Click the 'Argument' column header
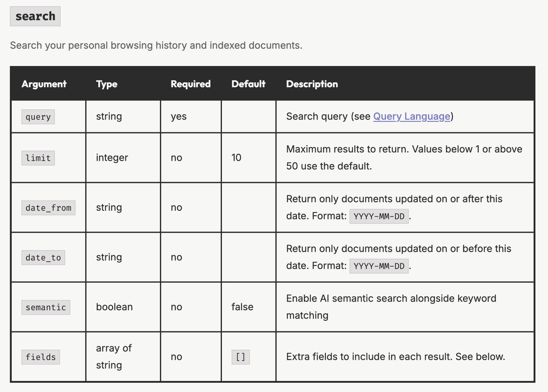548x392 pixels. [44, 84]
